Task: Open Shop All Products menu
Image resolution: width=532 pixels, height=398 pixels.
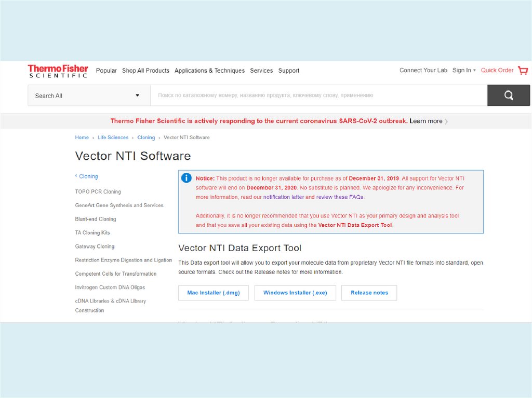Action: coord(145,71)
